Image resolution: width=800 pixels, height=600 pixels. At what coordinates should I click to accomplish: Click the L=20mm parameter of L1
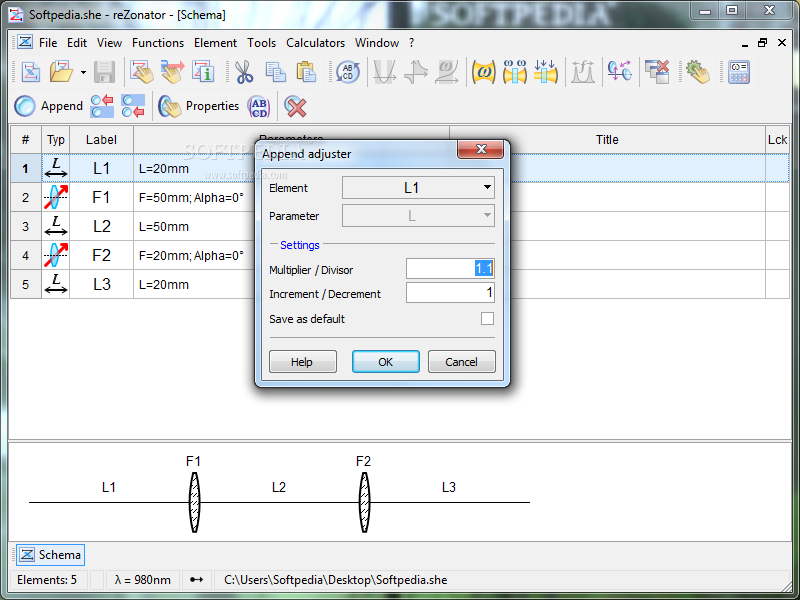point(164,169)
